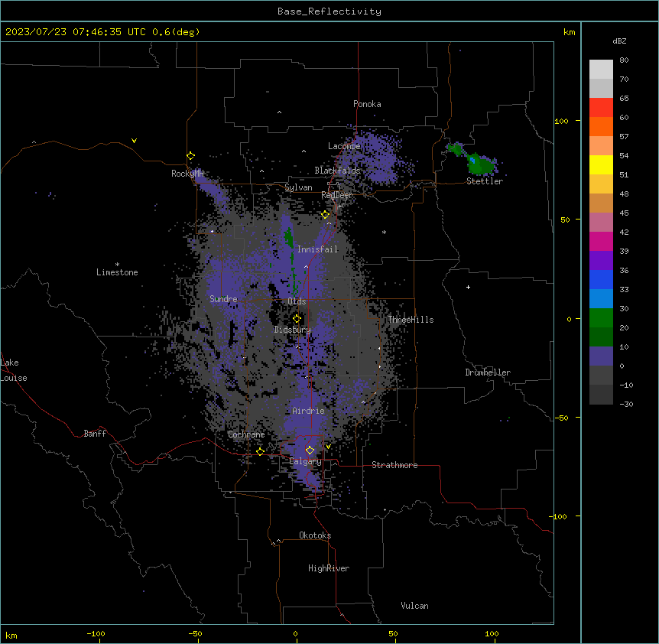Viewport: 659px width, 644px height.
Task: Click the Airdrie label
Action: click(308, 411)
